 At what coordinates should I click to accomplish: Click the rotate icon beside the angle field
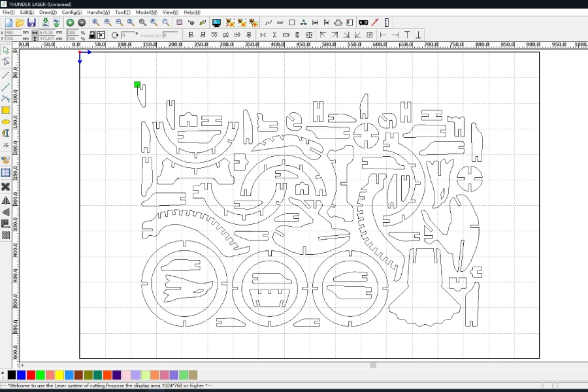click(115, 35)
